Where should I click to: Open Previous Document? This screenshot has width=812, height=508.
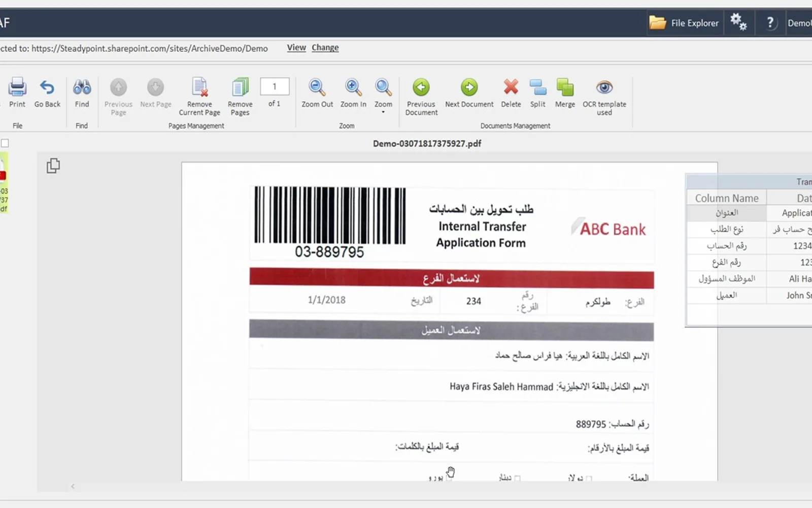click(x=421, y=97)
